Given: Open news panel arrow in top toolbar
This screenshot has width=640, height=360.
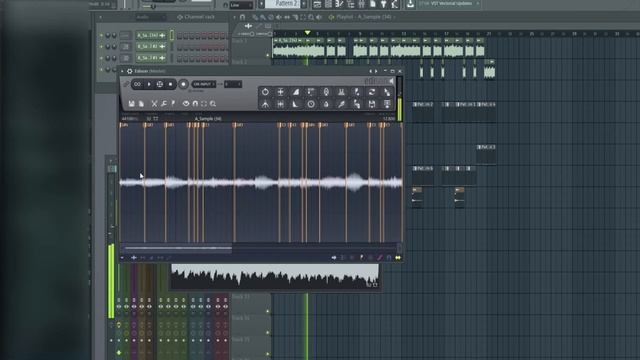Looking at the screenshot, I should coord(478,4).
